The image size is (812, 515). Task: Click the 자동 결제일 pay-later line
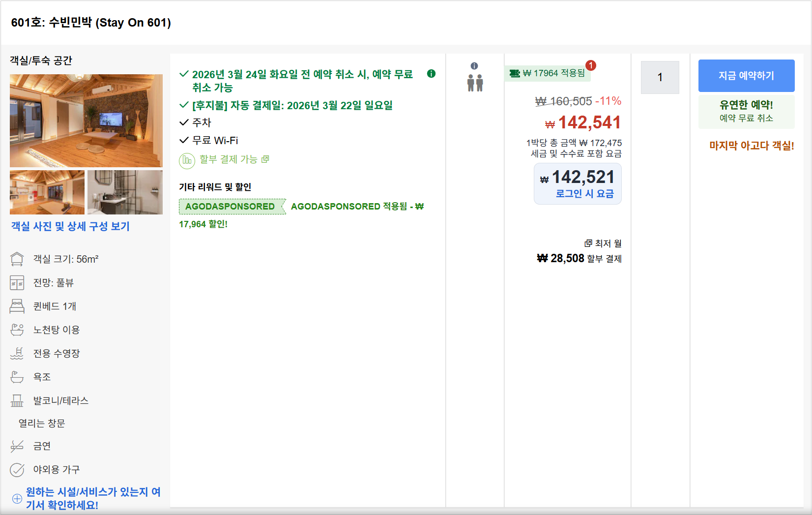[x=292, y=105]
